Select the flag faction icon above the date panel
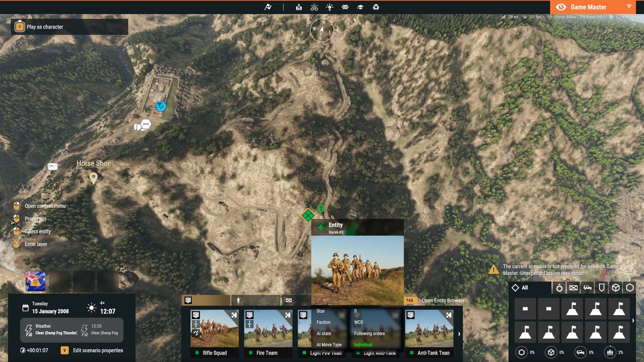 [35, 281]
